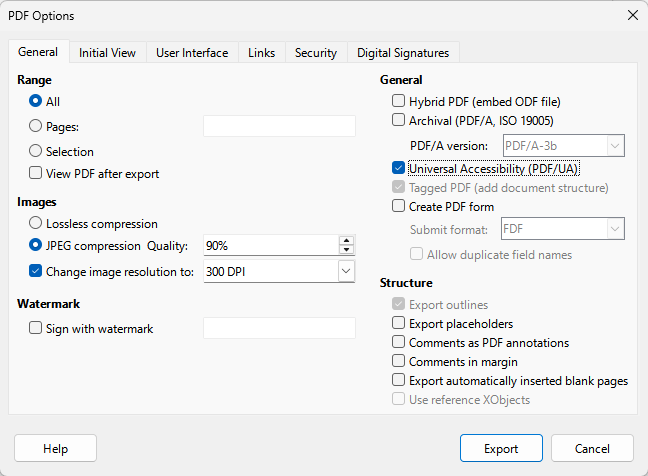Check Hybrid PDF embed ODF file
This screenshot has height=476, width=648.
click(x=398, y=101)
